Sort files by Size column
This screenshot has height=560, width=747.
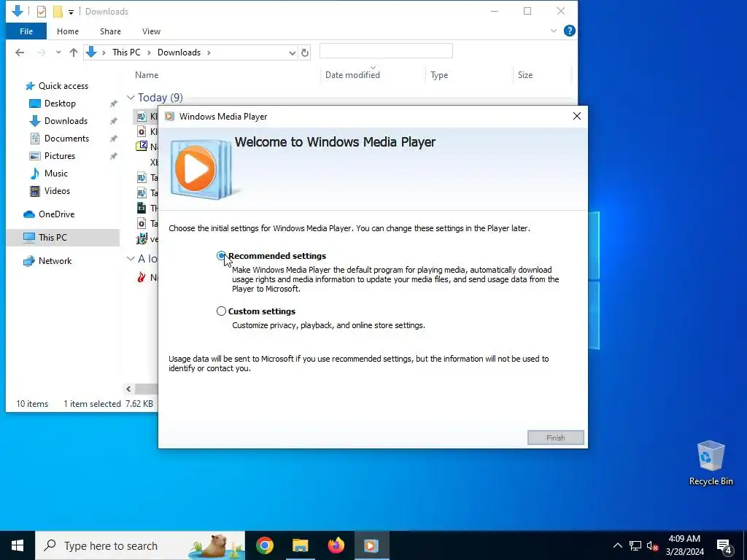(525, 75)
